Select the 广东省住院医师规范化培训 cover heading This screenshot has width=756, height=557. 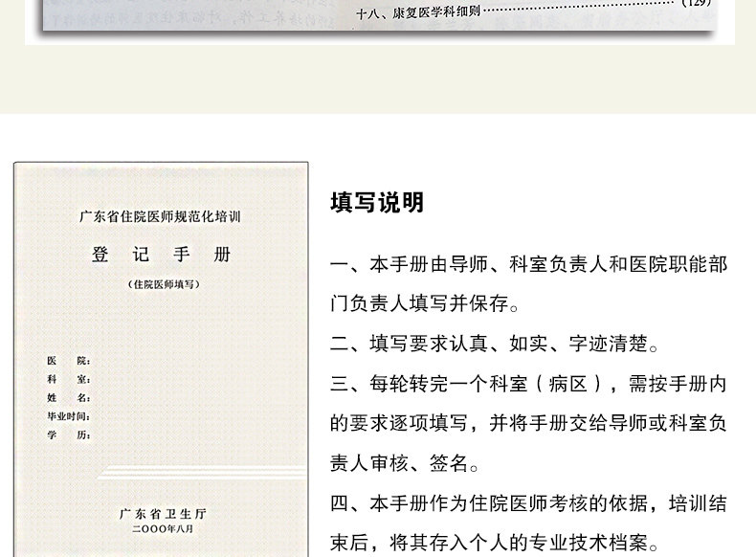(160, 216)
